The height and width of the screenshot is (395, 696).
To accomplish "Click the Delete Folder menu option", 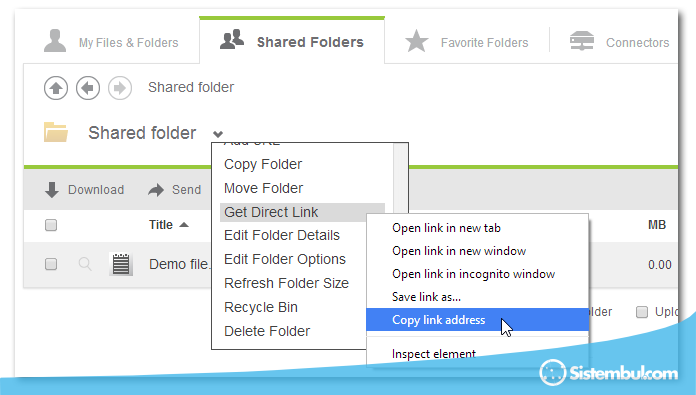I will point(267,331).
